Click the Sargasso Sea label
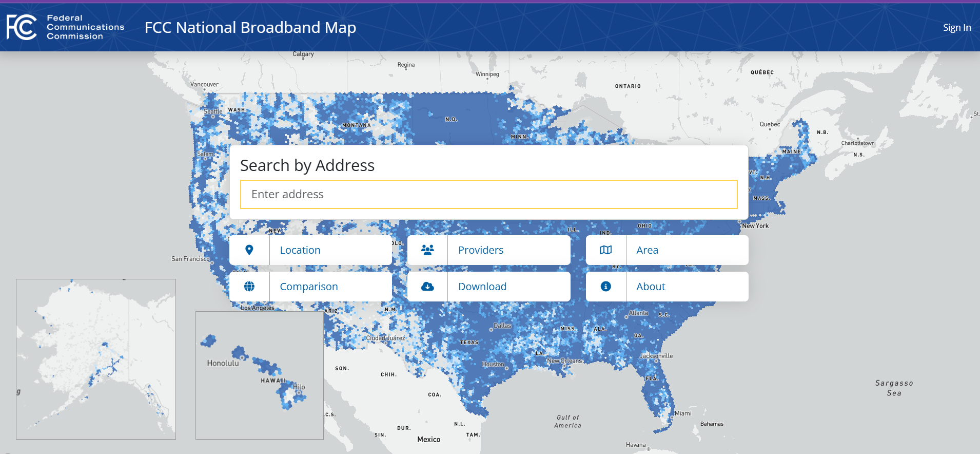The height and width of the screenshot is (454, 980). pos(894,388)
